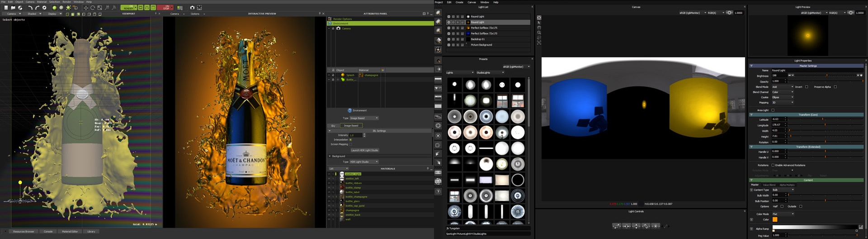Toggle the Half option checkbox

(x=782, y=206)
